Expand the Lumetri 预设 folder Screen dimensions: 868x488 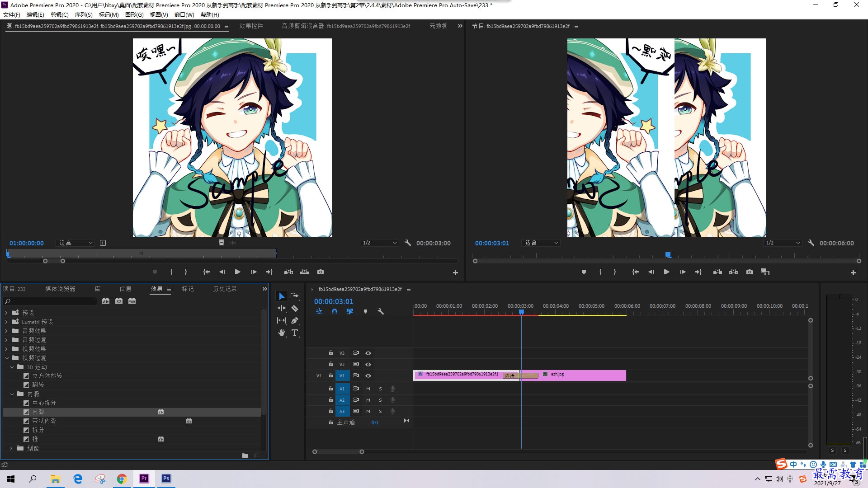click(x=6, y=322)
